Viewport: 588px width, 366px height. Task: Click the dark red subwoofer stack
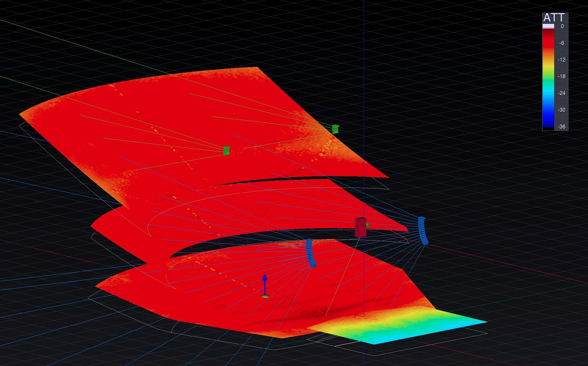360,227
